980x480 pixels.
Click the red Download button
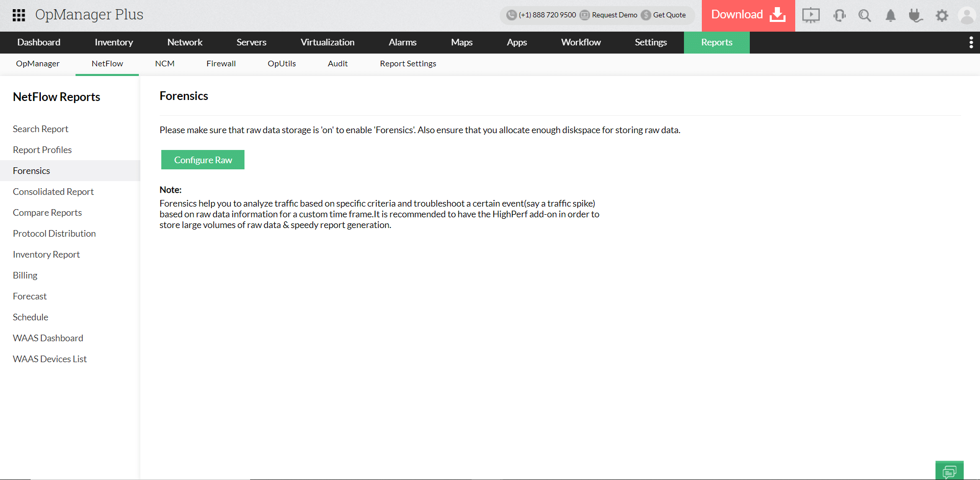(x=748, y=15)
